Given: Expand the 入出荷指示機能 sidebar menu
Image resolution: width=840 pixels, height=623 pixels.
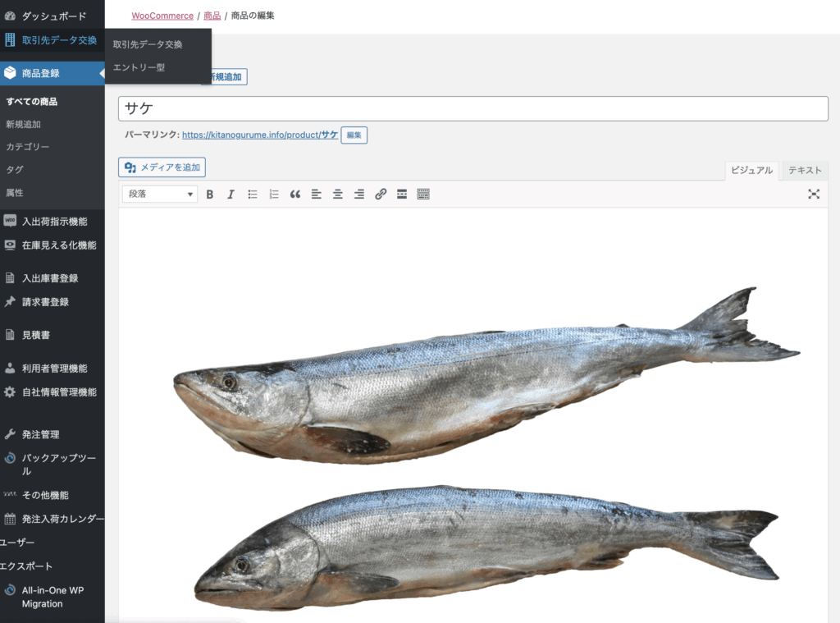Looking at the screenshot, I should 54,222.
